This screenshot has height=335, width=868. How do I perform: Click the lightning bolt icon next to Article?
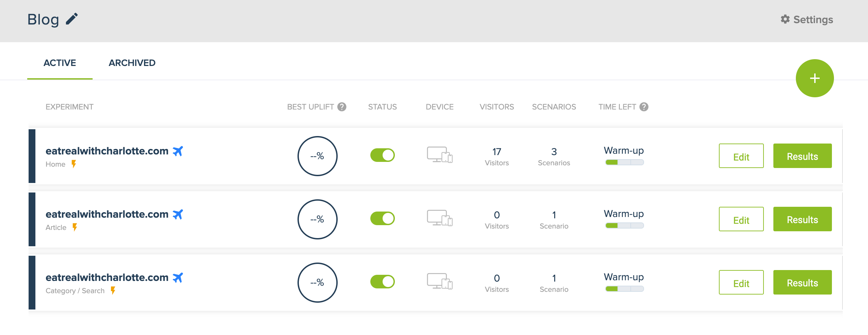75,227
